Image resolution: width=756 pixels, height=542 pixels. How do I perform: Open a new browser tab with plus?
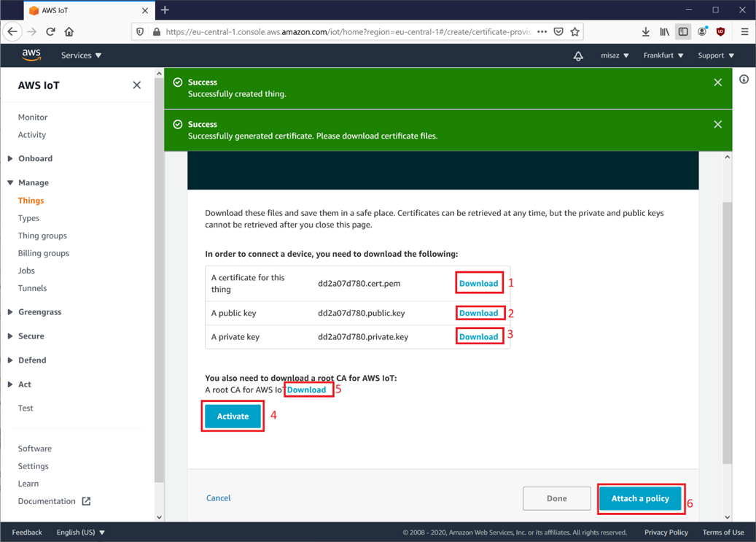click(165, 10)
